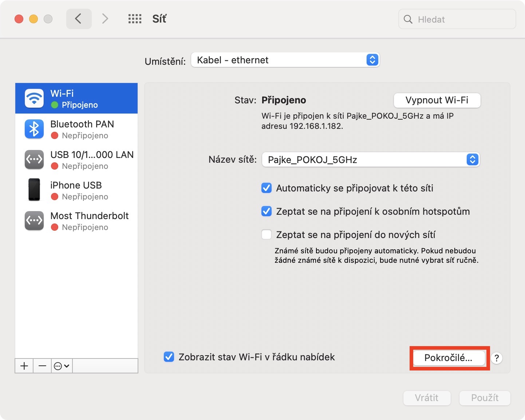Uncheck Zeptat se na připojení k osobním hotspotům
525x420 pixels.
click(x=267, y=211)
